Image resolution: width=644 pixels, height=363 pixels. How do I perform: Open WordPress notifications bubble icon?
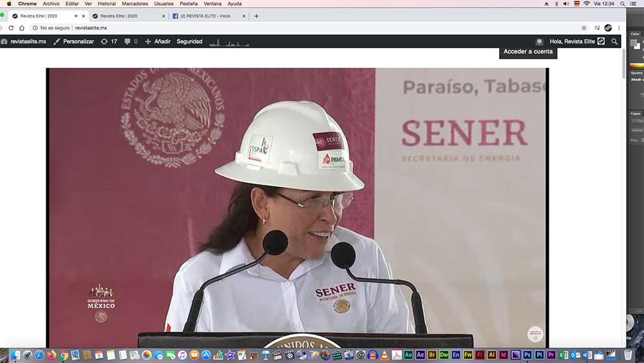point(539,41)
